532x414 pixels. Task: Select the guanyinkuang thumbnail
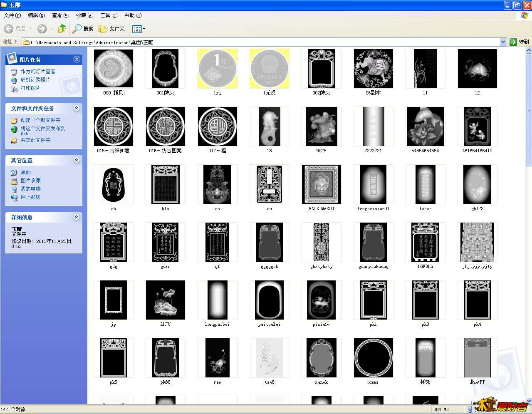pos(374,242)
